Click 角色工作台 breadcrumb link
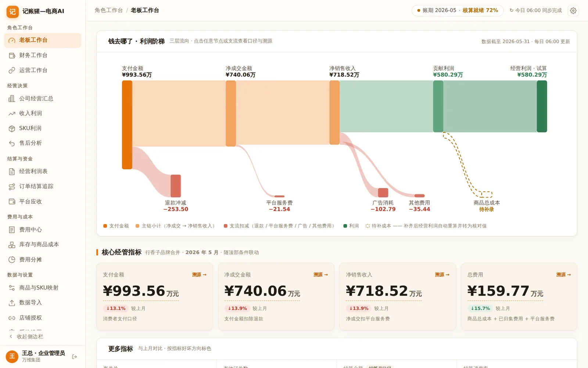The height and width of the screenshot is (368, 588). [109, 10]
